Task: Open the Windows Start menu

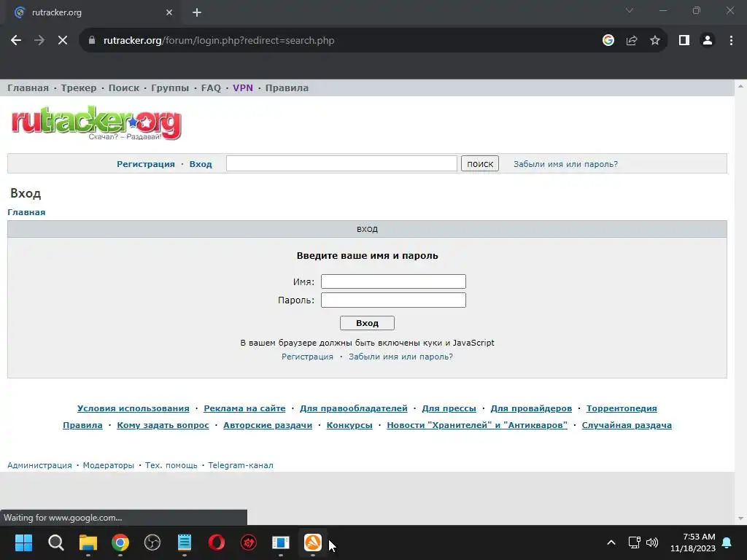Action: point(23,542)
